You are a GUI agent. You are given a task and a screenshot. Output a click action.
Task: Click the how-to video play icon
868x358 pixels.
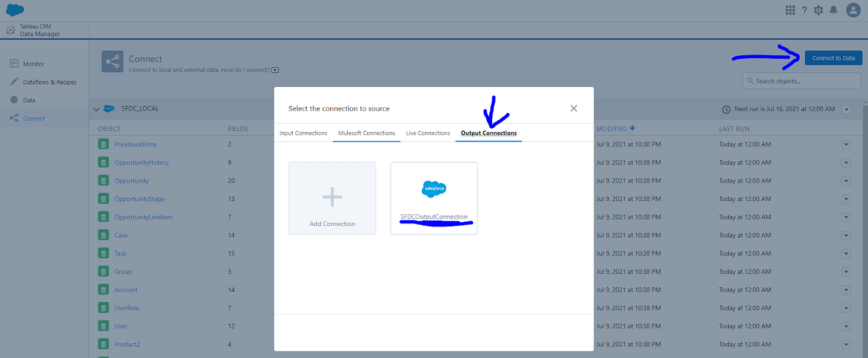coord(275,70)
